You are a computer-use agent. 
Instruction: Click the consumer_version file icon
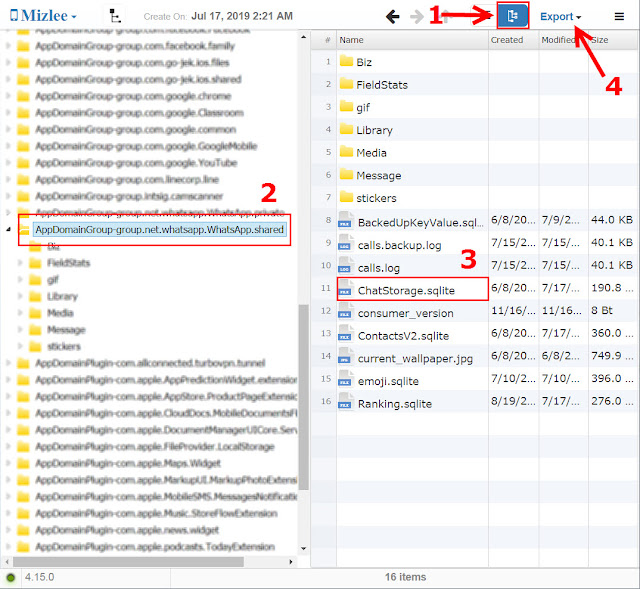345,311
